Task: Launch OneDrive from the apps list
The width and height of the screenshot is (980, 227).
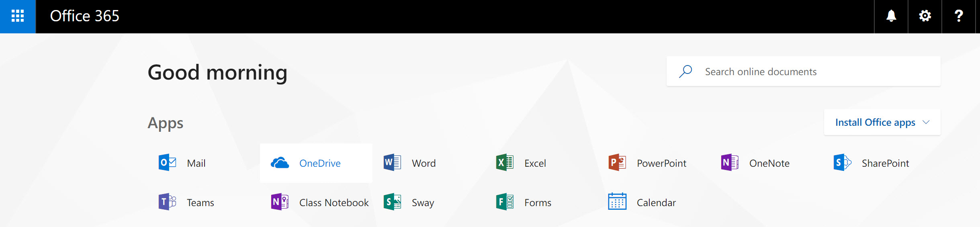Action: (x=280, y=163)
